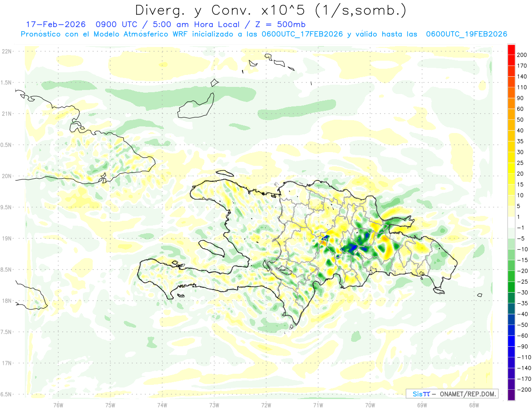Click the '-200' color scale value
The image size is (532, 411).
[x=524, y=389]
